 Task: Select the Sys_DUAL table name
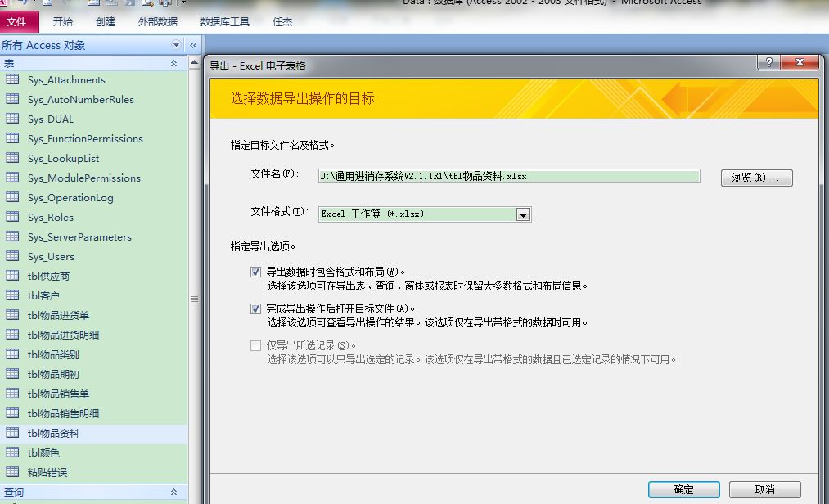pyautogui.click(x=51, y=119)
